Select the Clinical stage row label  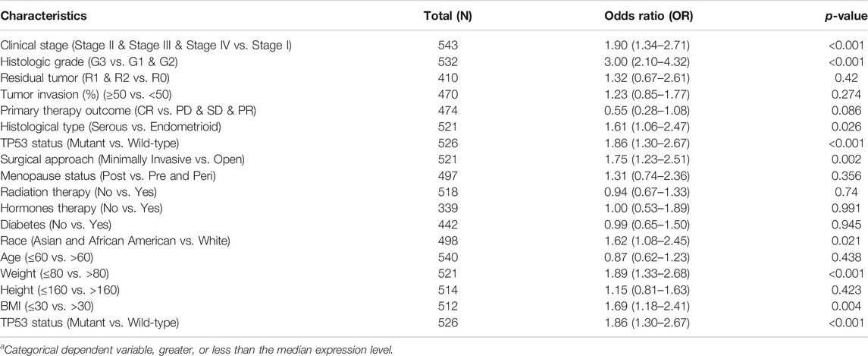[x=146, y=46]
